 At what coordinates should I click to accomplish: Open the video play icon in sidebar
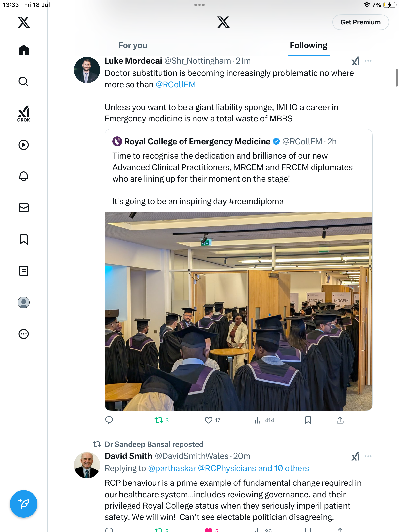(x=24, y=145)
